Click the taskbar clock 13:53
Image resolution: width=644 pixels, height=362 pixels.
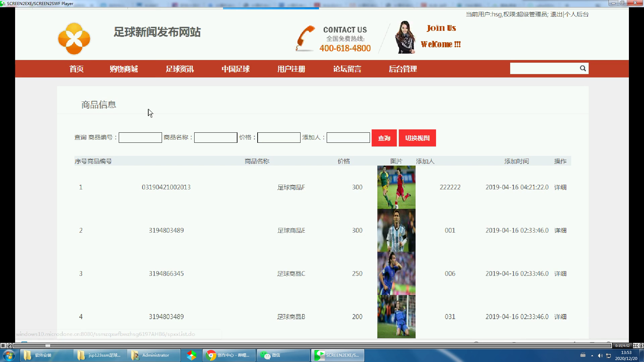coord(626,353)
